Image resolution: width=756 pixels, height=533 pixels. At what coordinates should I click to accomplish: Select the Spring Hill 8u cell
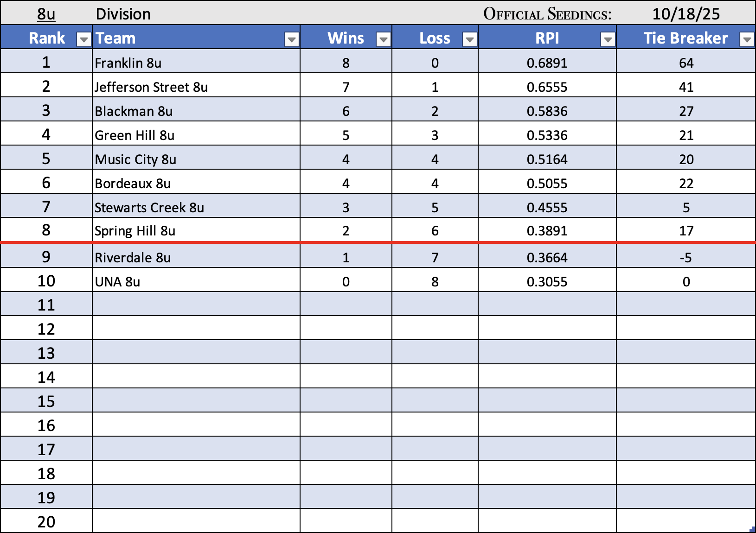(135, 231)
